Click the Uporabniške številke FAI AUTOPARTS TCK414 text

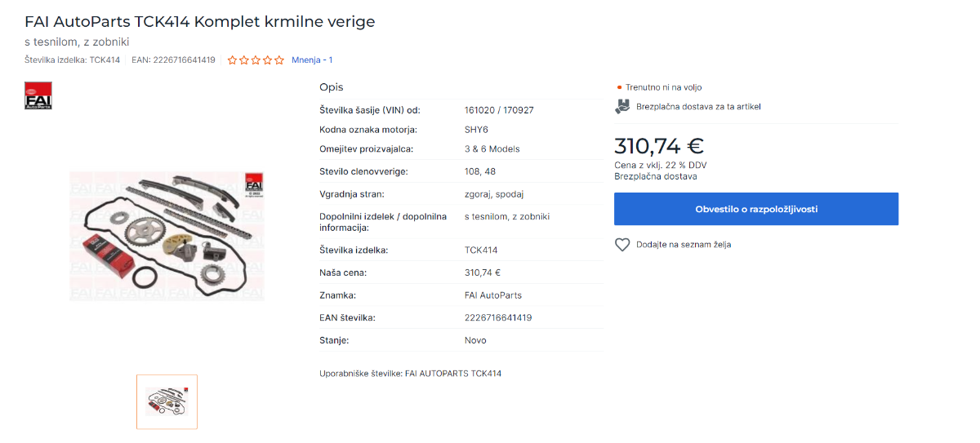tap(411, 373)
